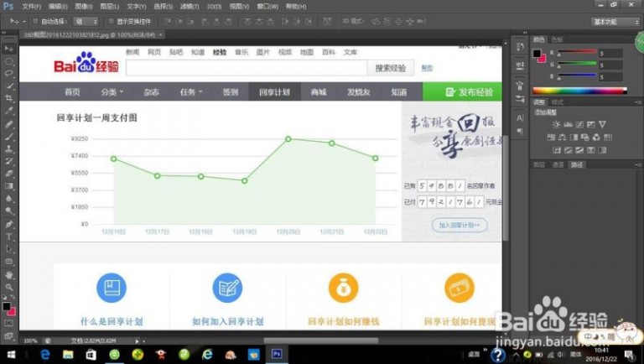Open the Auto-Select group dropdown
Screen dimensions: 644x364
[86, 21]
